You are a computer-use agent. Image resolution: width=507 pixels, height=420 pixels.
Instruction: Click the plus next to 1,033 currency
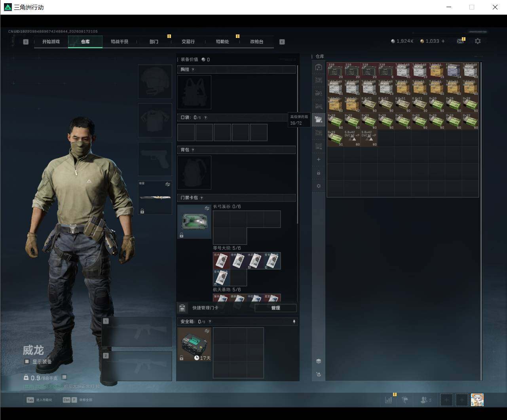[x=443, y=41]
